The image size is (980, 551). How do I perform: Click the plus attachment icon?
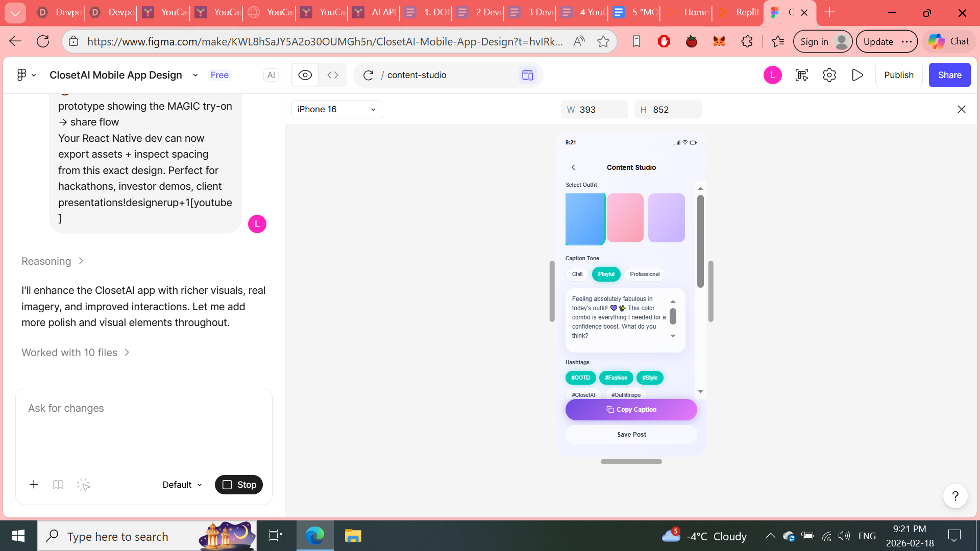[x=34, y=485]
